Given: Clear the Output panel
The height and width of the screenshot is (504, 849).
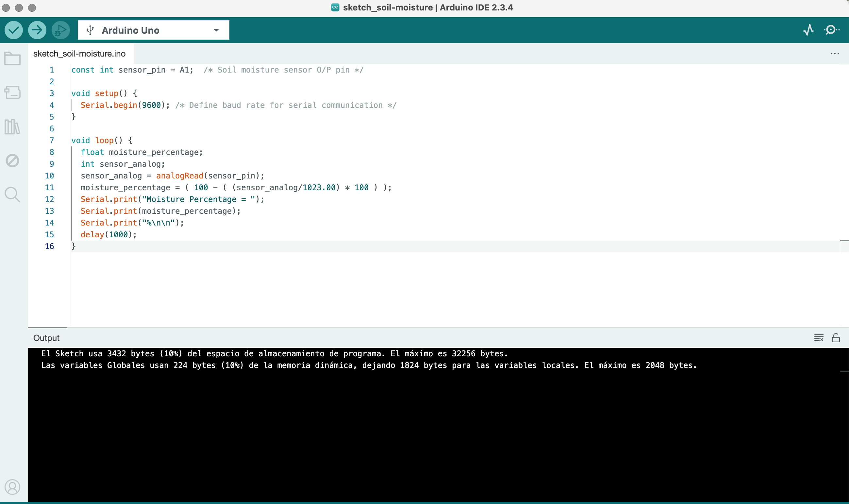Looking at the screenshot, I should pos(819,338).
